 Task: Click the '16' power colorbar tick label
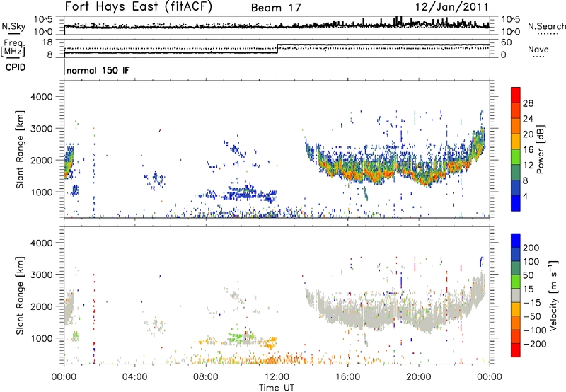point(528,150)
